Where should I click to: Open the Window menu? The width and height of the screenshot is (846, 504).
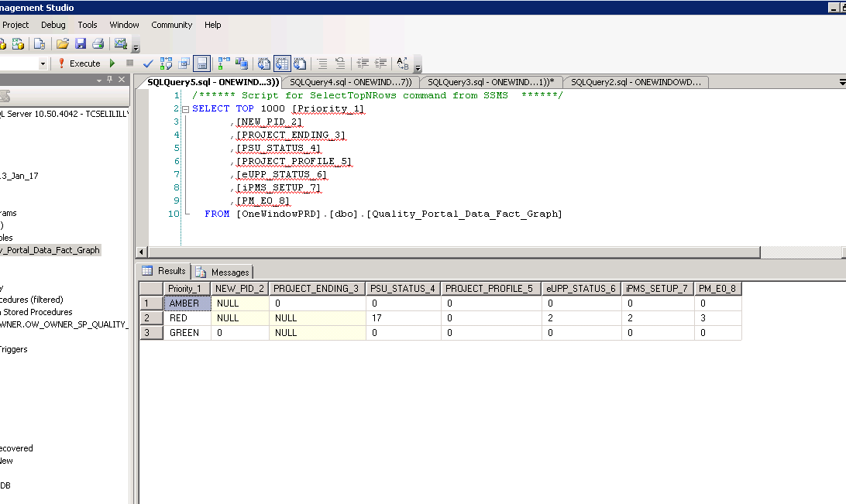pos(124,25)
